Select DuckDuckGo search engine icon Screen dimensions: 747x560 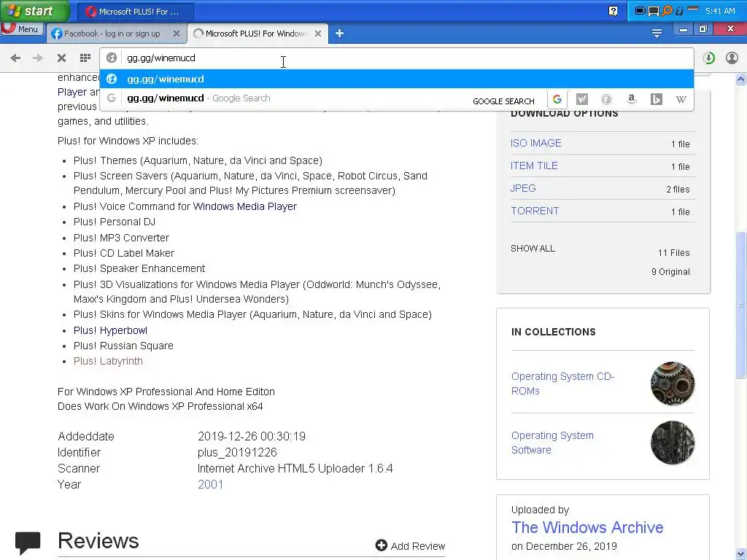tap(606, 99)
